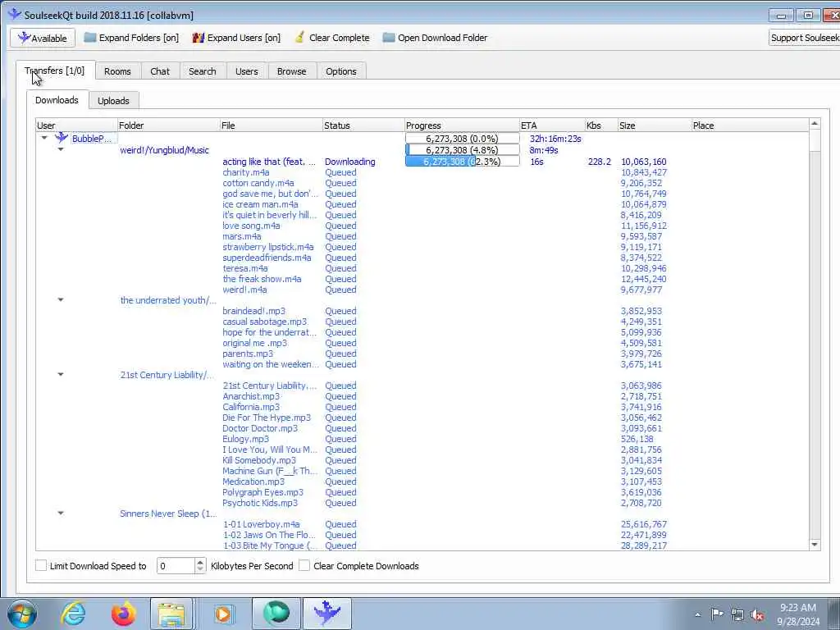Sort by the Status column header
The height and width of the screenshot is (630, 840).
363,126
